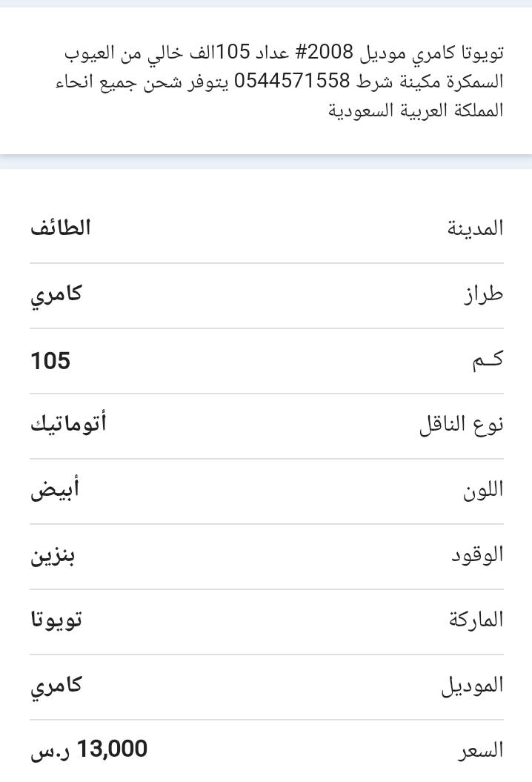Tap the كامري value in طراز row
Viewport: 532px width, 782px height.
tap(56, 296)
